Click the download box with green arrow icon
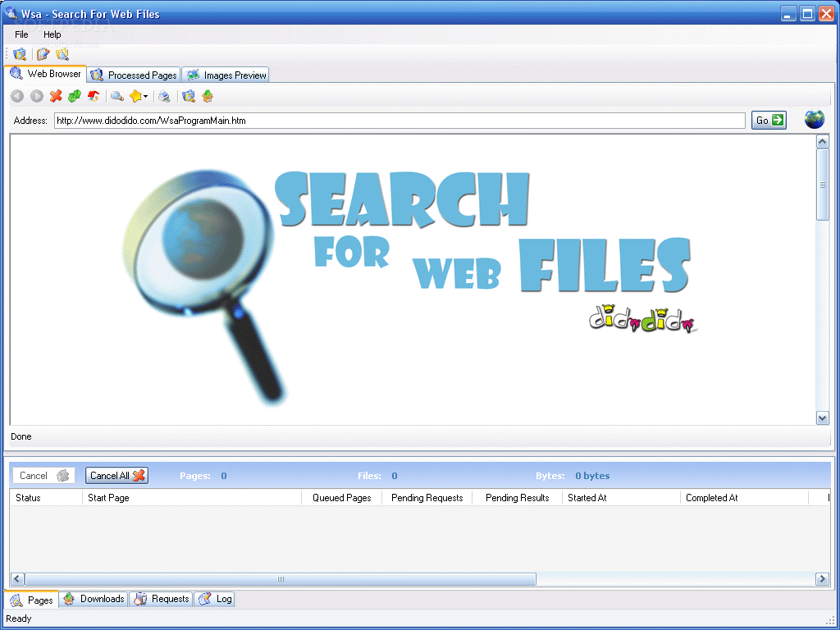The width and height of the screenshot is (840, 630). [208, 97]
